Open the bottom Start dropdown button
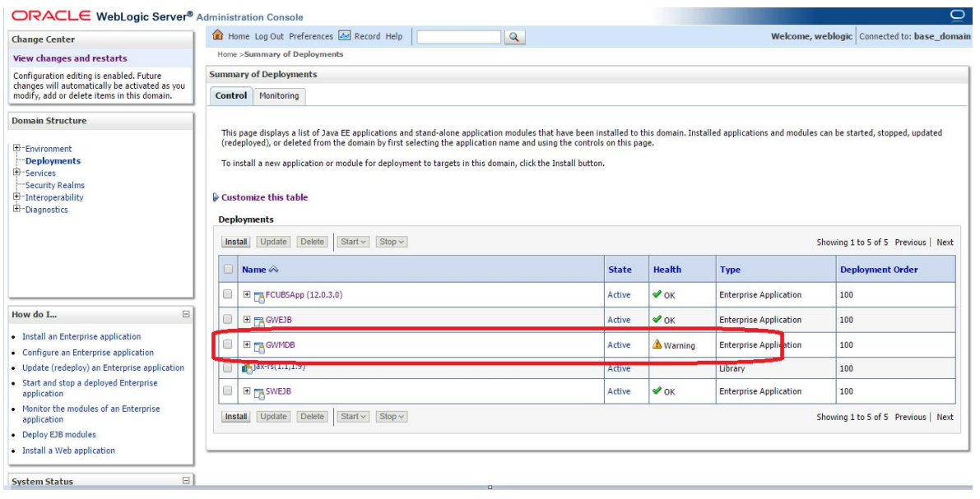The image size is (980, 499). (353, 417)
